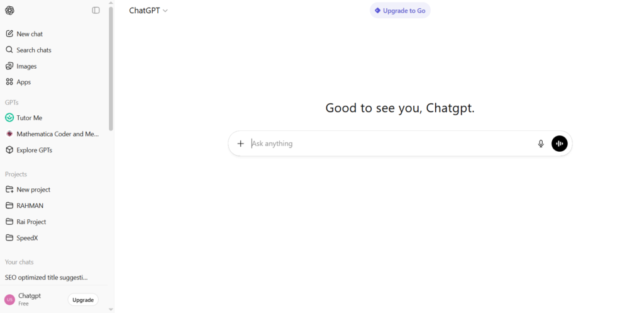644x313 pixels.
Task: Click the diamond icon in Upgrade to Go
Action: coord(377,11)
